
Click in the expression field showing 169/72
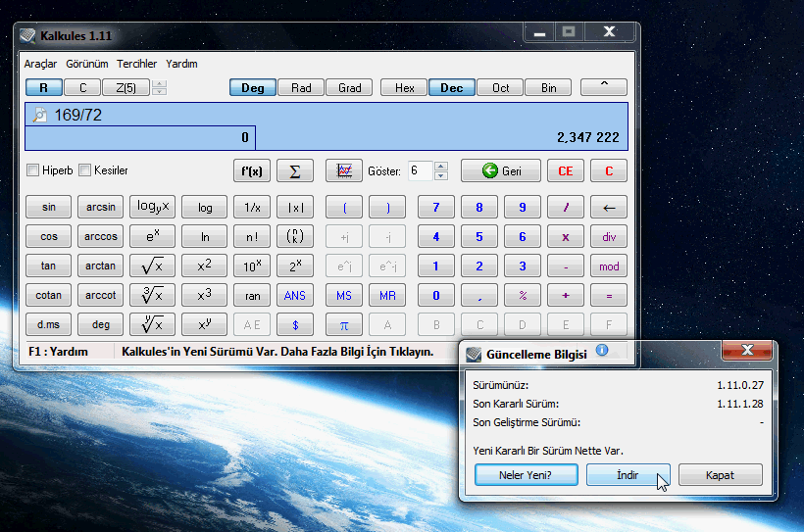[327, 115]
